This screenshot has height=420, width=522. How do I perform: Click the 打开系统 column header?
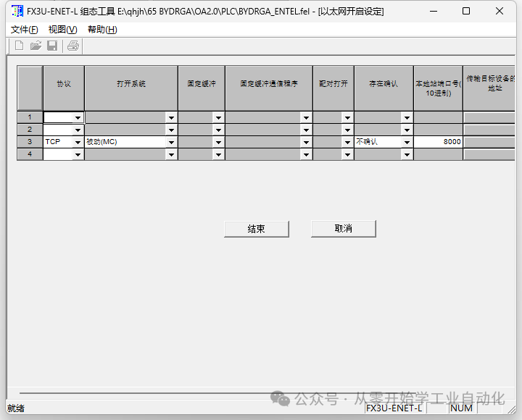(x=131, y=88)
